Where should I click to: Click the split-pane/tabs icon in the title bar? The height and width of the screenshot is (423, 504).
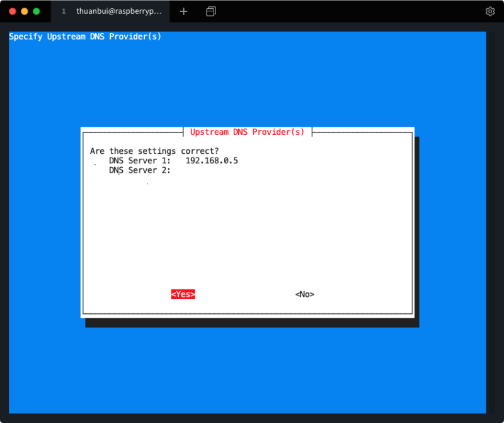(x=210, y=11)
